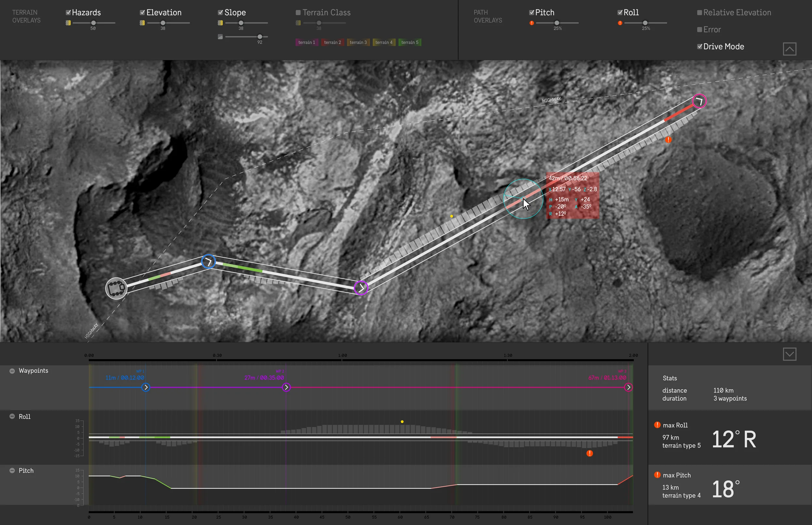Select the purple waypoint marker on the map

[x=361, y=288]
